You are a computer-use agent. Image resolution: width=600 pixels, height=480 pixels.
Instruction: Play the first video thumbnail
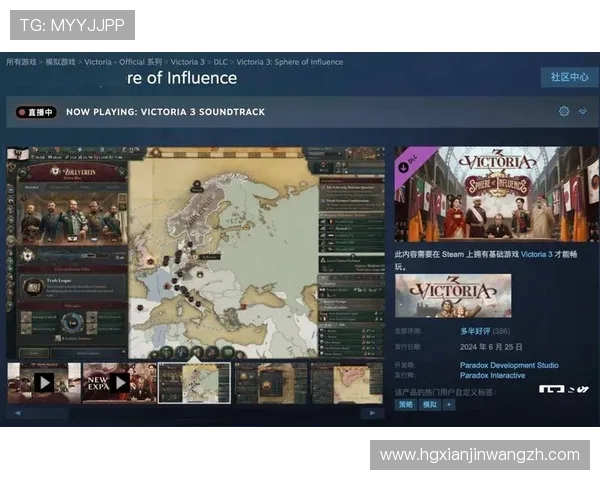44,382
